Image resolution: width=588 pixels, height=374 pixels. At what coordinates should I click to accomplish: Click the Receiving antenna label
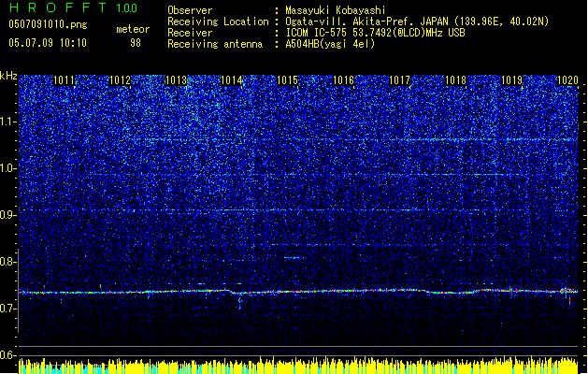click(215, 44)
